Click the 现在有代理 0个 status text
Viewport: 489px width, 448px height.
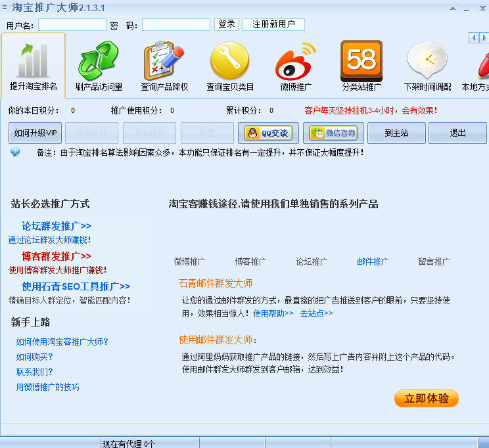pyautogui.click(x=128, y=443)
